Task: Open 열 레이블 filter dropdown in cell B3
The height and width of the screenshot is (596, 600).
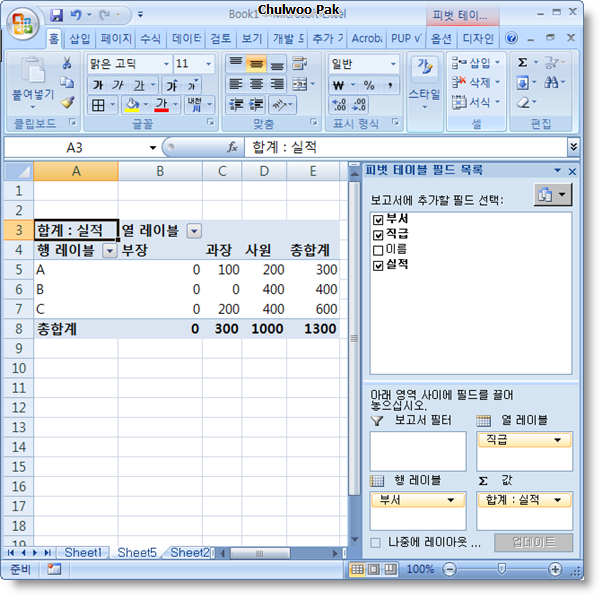Action: 194,231
